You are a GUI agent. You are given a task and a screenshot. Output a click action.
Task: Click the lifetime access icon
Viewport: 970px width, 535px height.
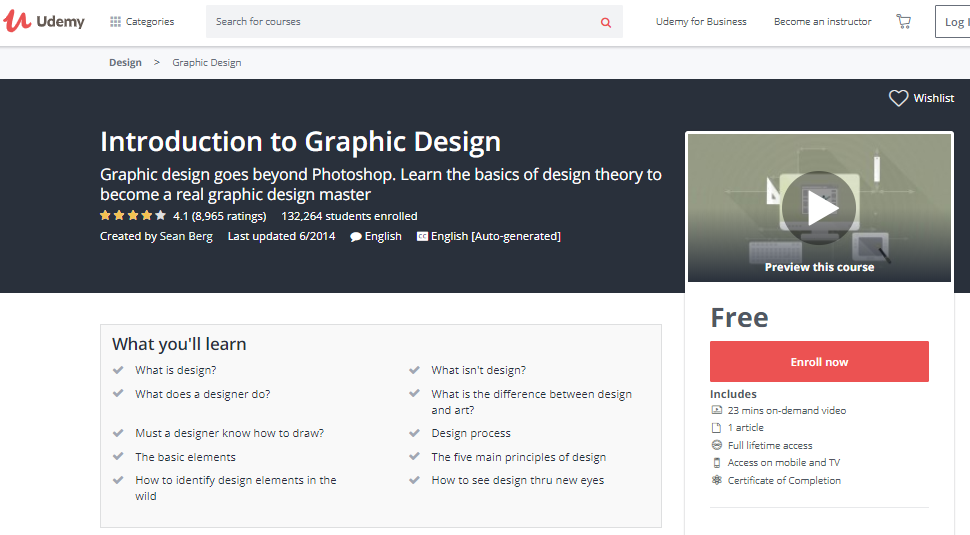coord(716,445)
